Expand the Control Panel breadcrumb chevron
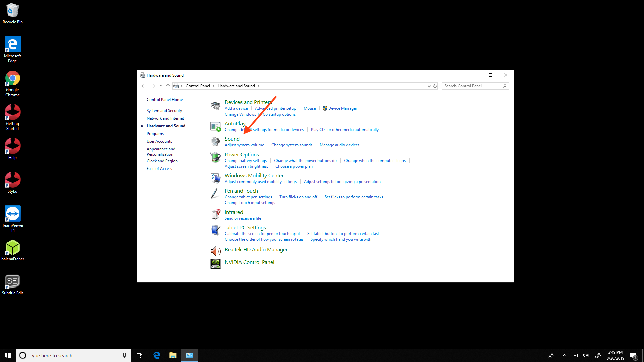The width and height of the screenshot is (644, 362). [214, 86]
